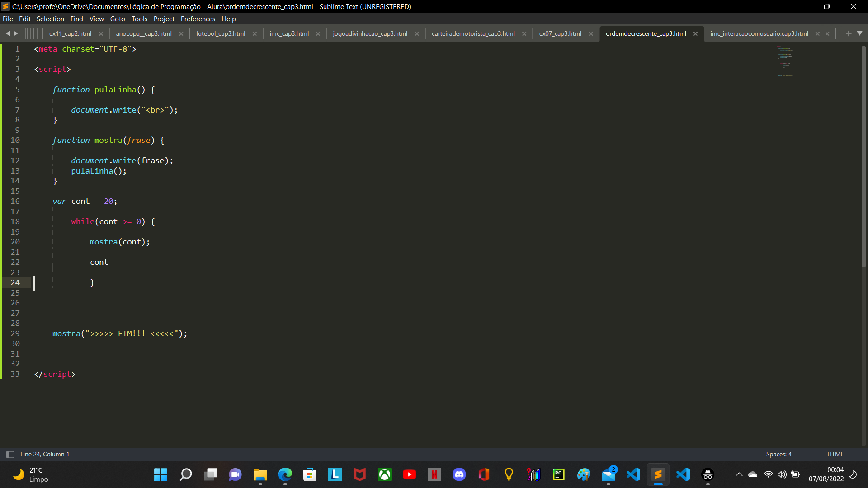Open Discord from the taskbar

click(x=459, y=474)
